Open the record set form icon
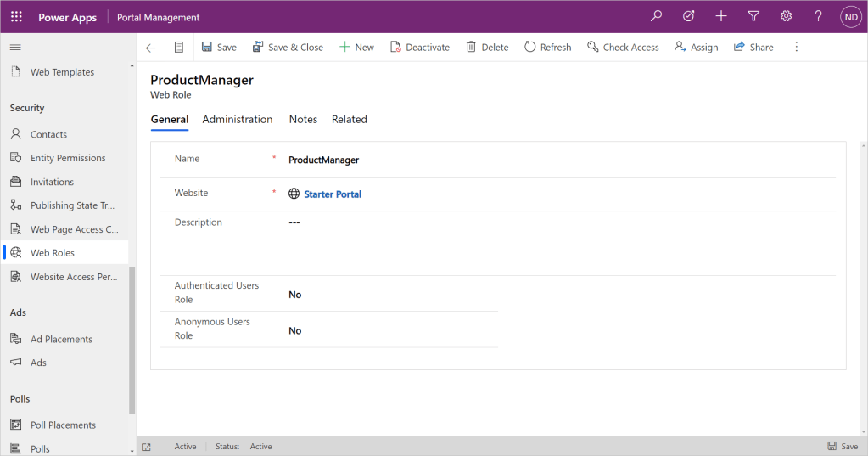Image resolution: width=868 pixels, height=456 pixels. [x=178, y=48]
